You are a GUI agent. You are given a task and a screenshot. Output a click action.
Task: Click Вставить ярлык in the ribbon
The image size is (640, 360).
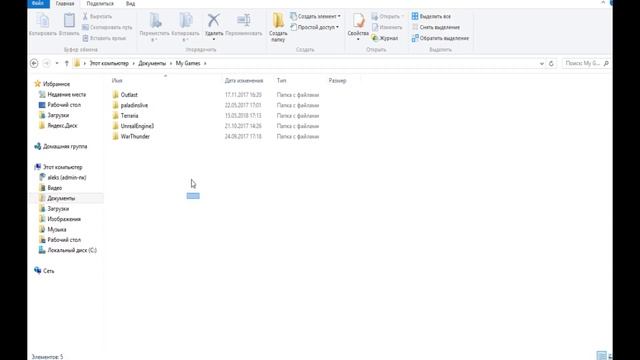pos(104,38)
